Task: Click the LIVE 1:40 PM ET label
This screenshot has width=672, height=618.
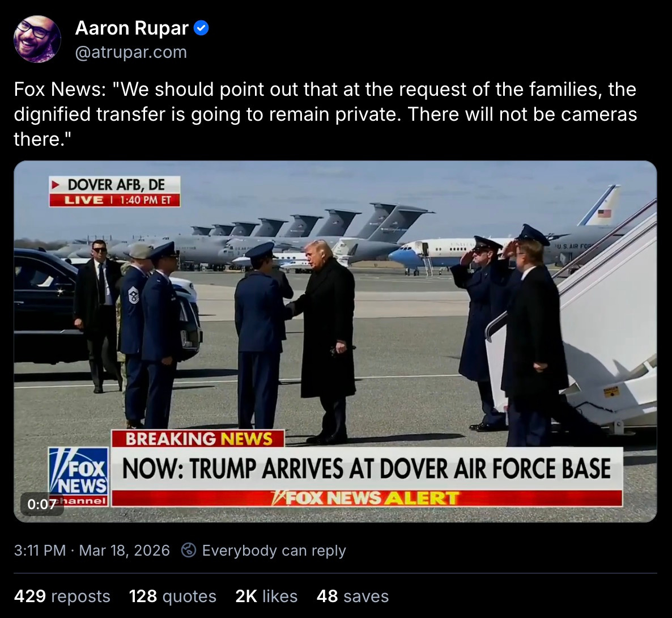Action: pos(115,200)
